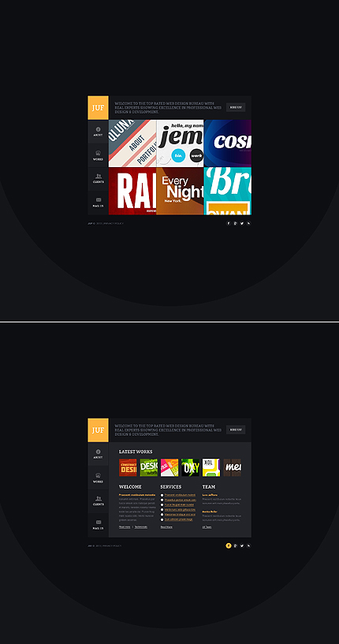Viewport: 339px width, 644px height.
Task: Click the yellow highlighted Facebook icon
Action: tap(229, 545)
